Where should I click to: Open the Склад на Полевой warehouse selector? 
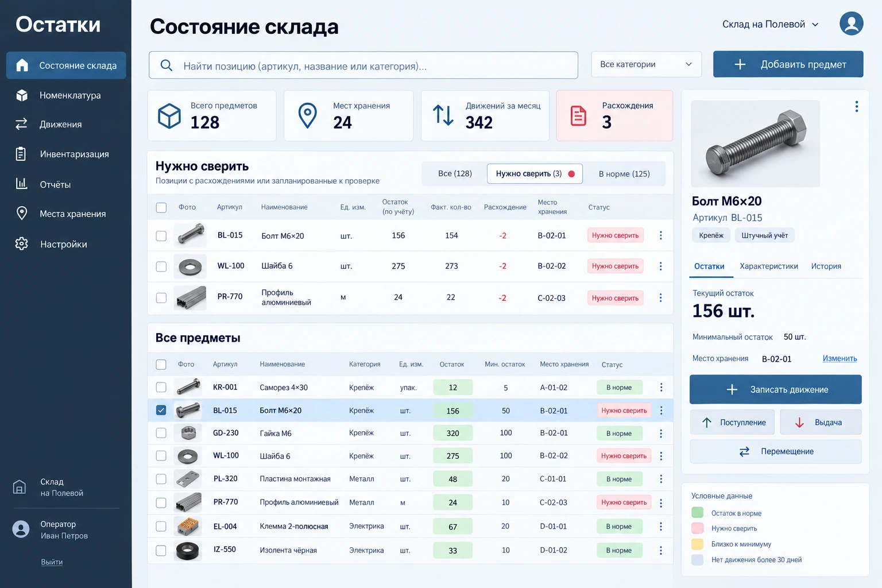(x=771, y=24)
